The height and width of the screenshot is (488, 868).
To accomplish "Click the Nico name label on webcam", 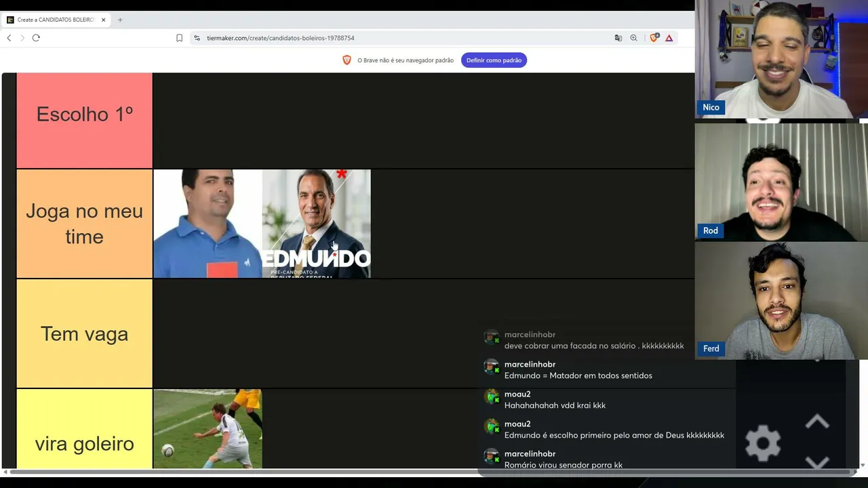I will click(711, 107).
